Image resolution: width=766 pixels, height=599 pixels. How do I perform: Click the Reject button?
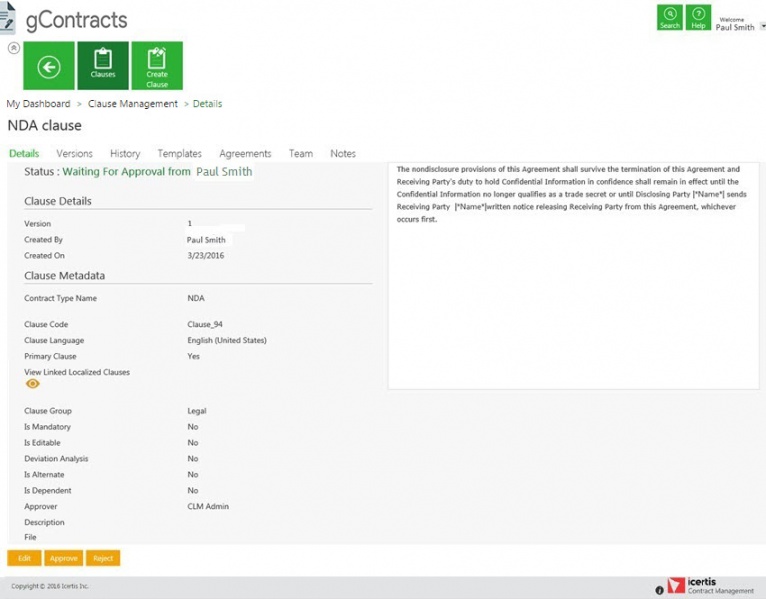click(x=103, y=558)
